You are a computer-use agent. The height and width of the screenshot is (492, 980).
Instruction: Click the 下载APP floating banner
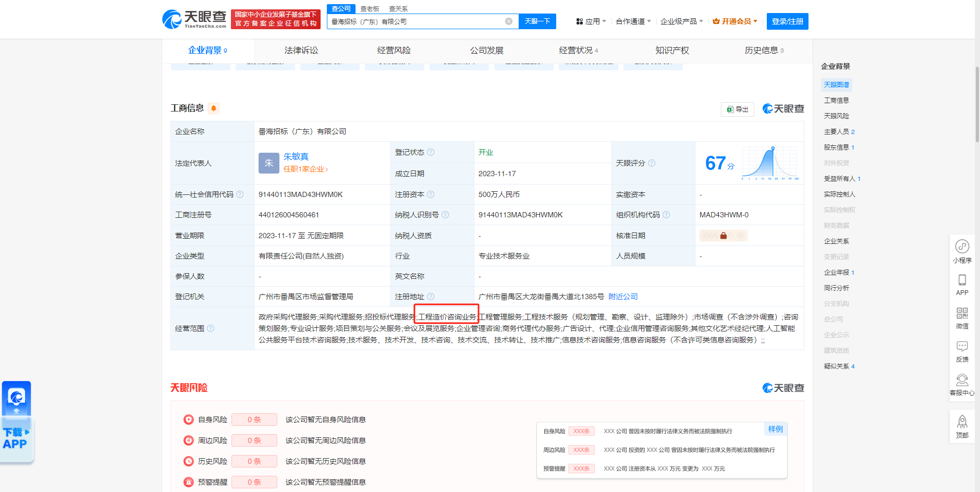point(17,421)
